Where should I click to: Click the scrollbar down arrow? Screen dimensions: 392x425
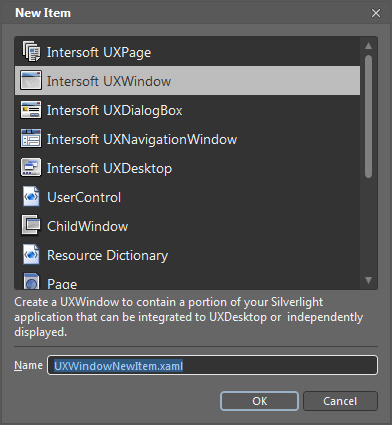(x=368, y=280)
